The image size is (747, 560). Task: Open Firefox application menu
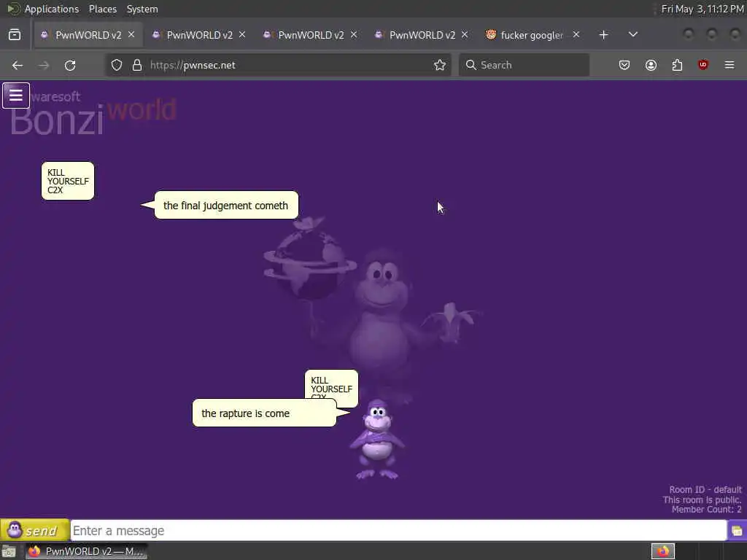(x=729, y=65)
